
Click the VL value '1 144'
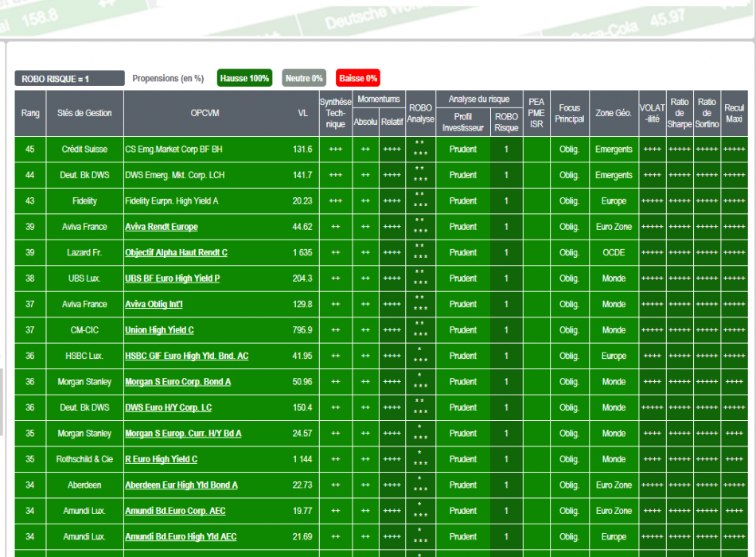tap(302, 459)
